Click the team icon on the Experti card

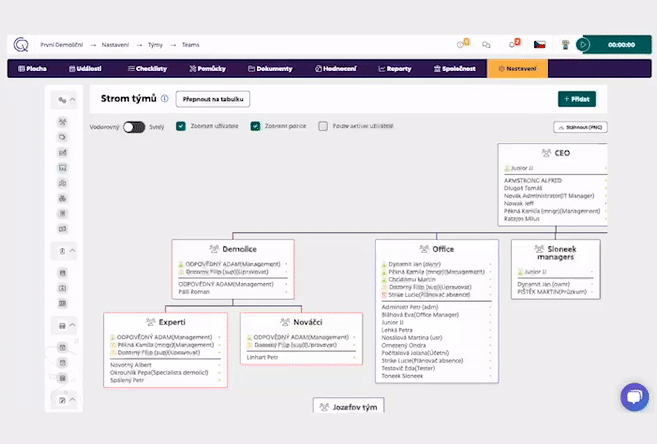pyautogui.click(x=150, y=322)
